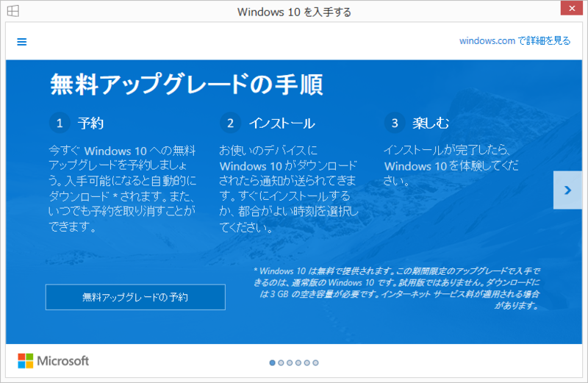Image resolution: width=588 pixels, height=383 pixels.
Task: Click the step 3 number circle
Action: [x=395, y=123]
